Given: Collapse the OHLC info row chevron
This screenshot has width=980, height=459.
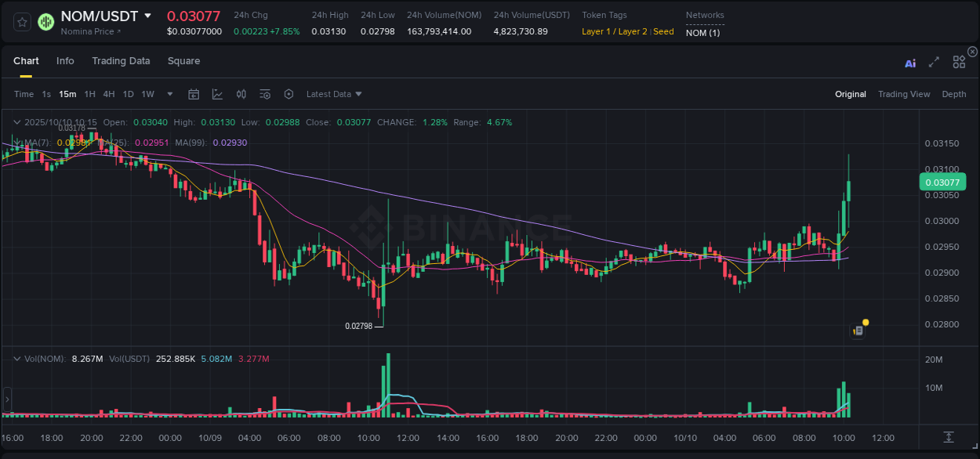Looking at the screenshot, I should click(16, 122).
